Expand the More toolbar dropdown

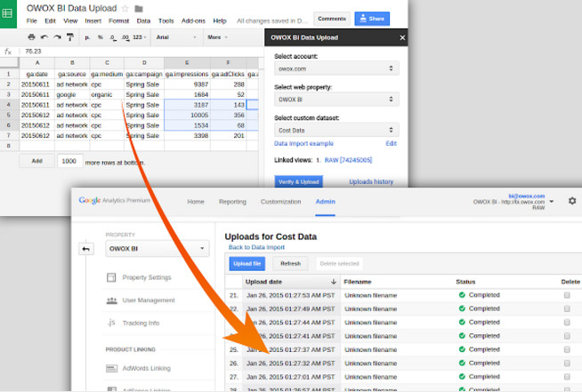pos(217,37)
